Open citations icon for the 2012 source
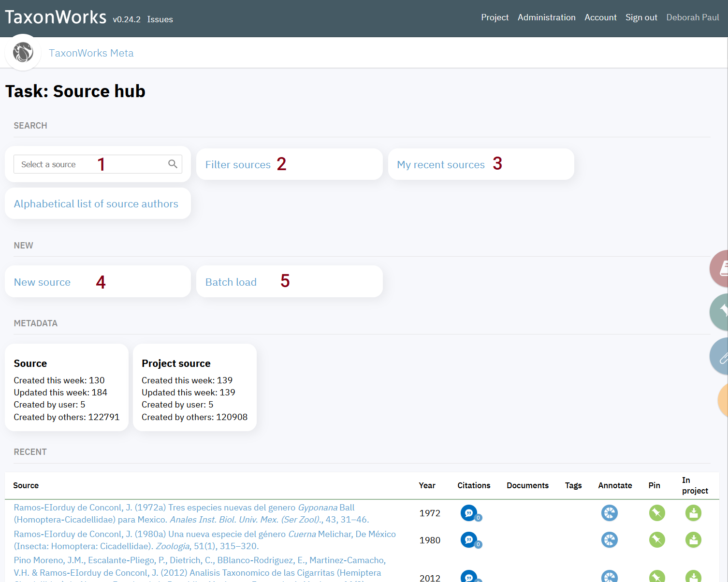 coord(468,577)
